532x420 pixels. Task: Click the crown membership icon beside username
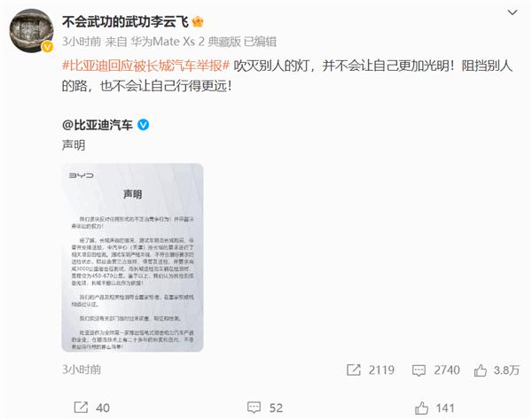point(198,22)
